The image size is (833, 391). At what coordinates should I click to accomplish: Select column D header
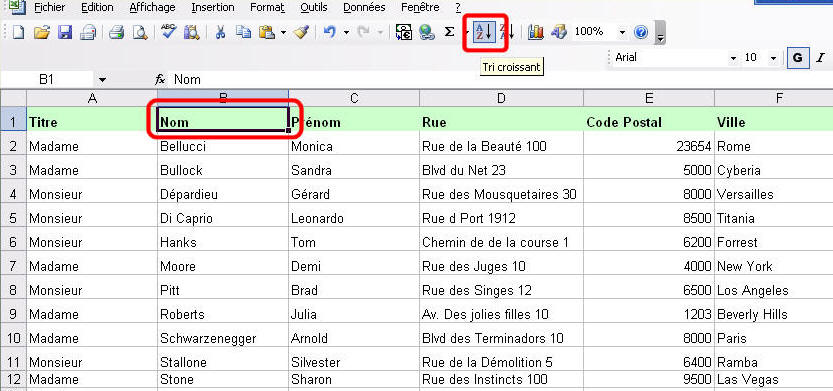click(501, 98)
